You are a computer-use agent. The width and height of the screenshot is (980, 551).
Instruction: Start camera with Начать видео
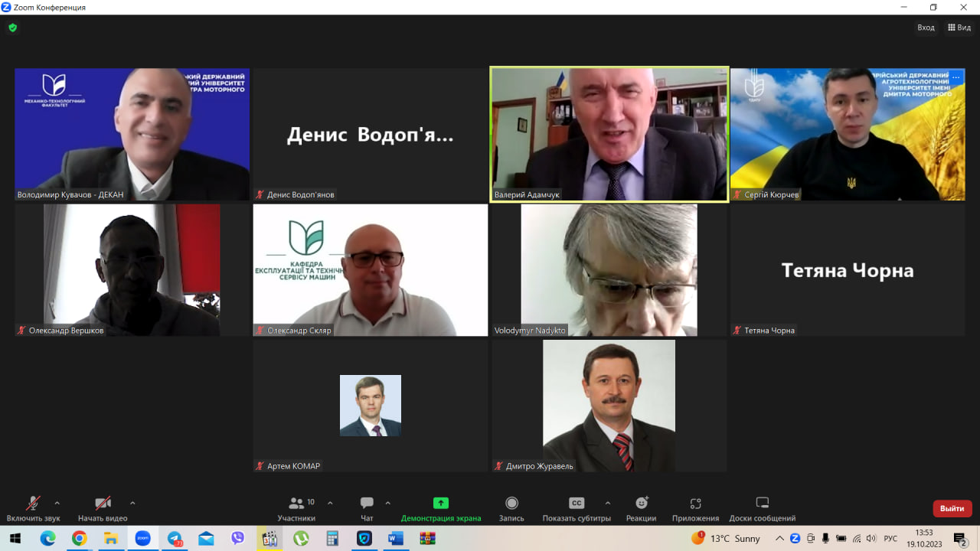tap(103, 509)
